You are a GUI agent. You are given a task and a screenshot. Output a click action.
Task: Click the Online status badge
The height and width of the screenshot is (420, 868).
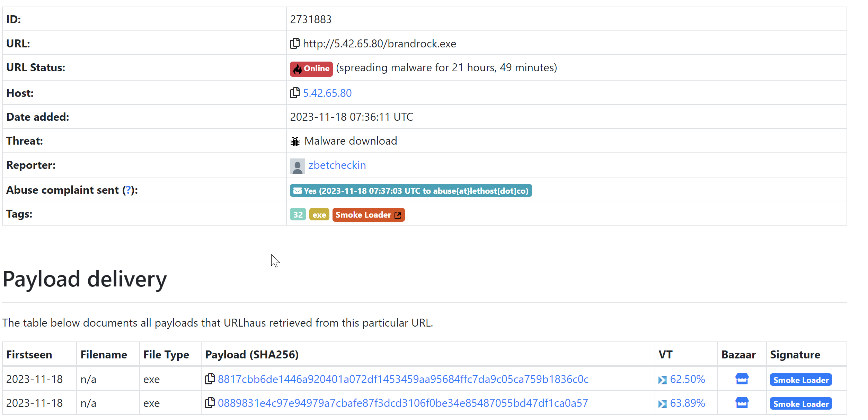click(311, 69)
